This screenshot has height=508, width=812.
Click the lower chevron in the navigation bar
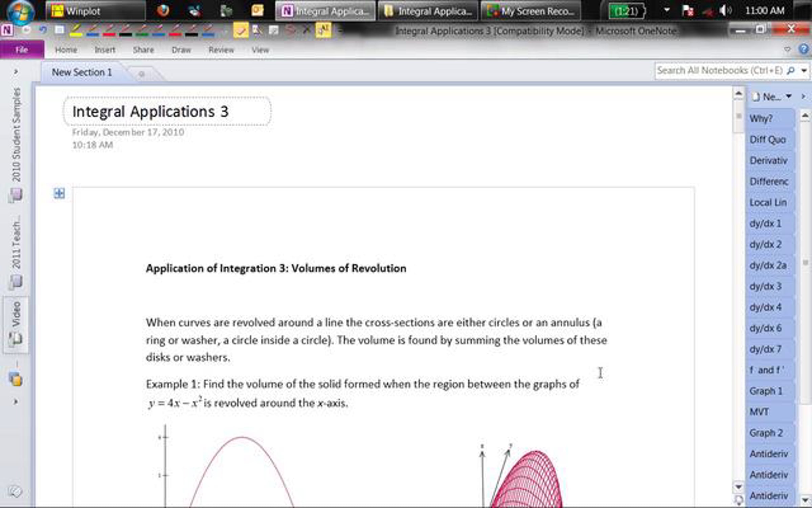tap(16, 402)
